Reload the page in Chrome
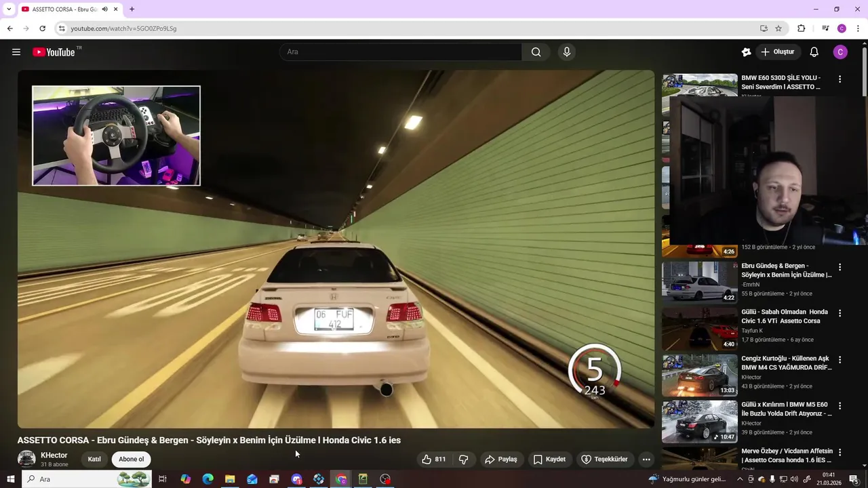Viewport: 868px width, 488px height. coord(42,28)
